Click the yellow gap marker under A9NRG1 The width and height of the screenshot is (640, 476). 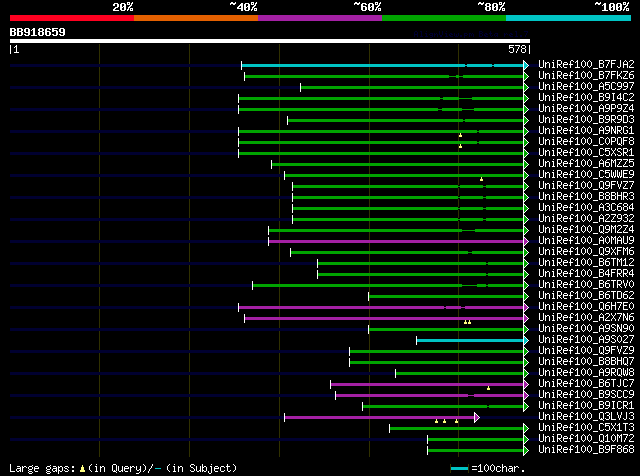(460, 135)
